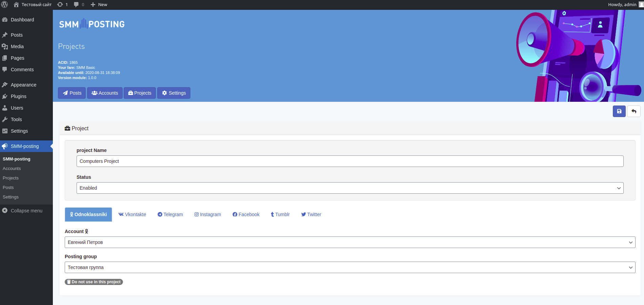Viewport: 644px width, 305px height.
Task: Click the Available until date text
Action: click(x=89, y=73)
